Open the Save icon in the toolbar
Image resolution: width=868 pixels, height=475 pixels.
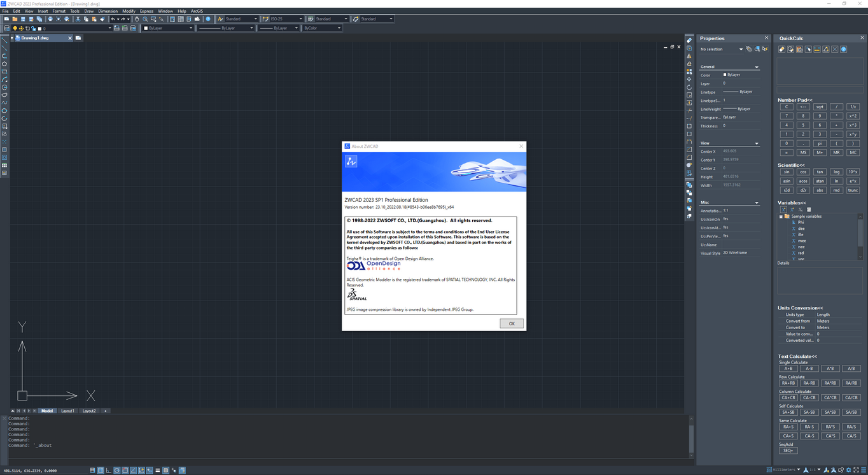pyautogui.click(x=23, y=19)
